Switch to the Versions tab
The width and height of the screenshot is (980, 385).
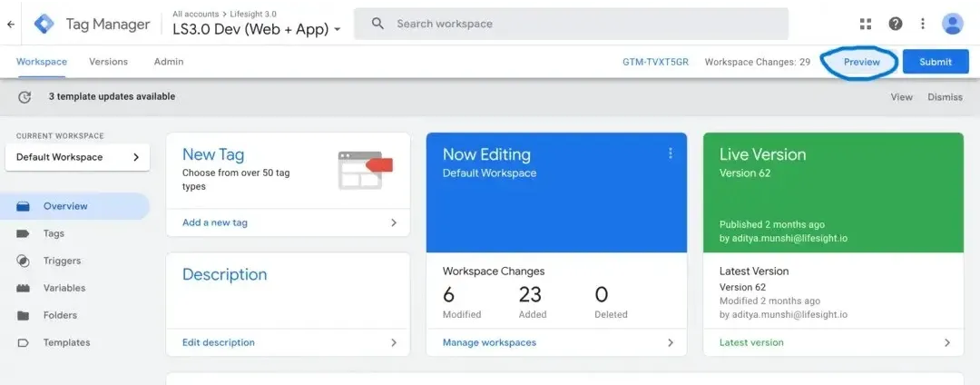tap(108, 62)
